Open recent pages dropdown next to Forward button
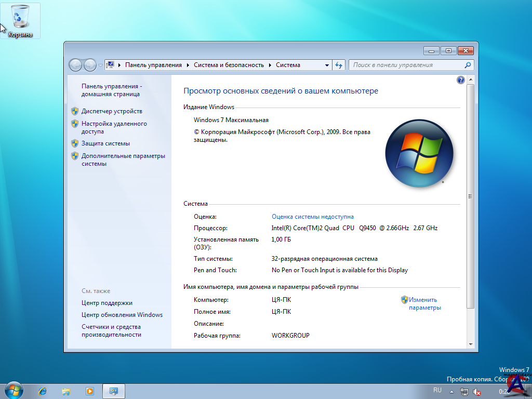The image size is (532, 399). [x=100, y=65]
